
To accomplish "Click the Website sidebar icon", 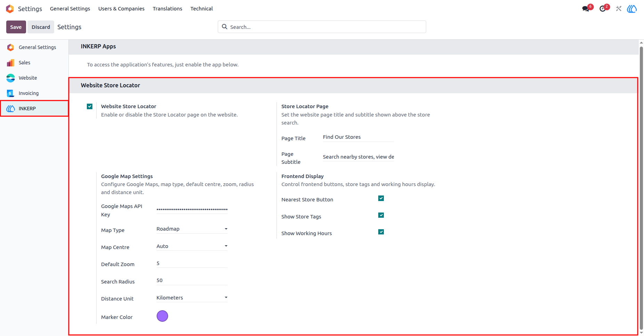I will [x=11, y=78].
